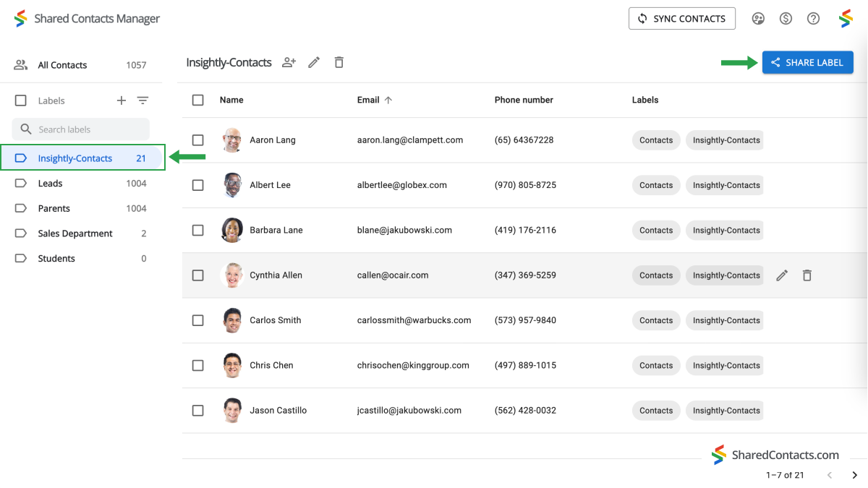The width and height of the screenshot is (868, 488).
Task: Select Cynthia Allen's row checkbox
Action: click(x=197, y=275)
